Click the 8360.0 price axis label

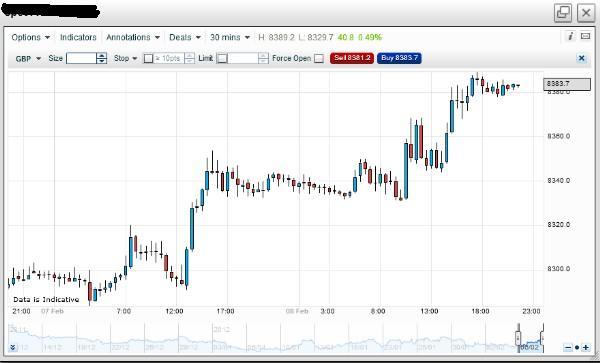[559, 136]
